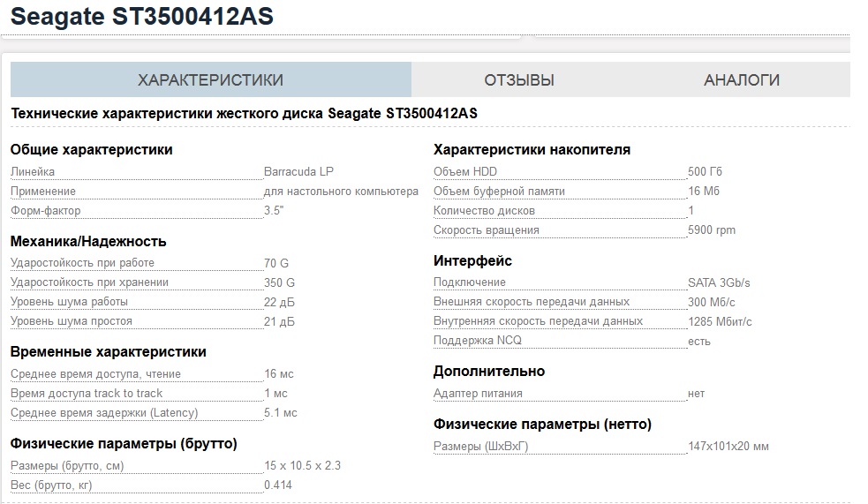The height and width of the screenshot is (504, 868).
Task: Click section heading 'Интерфейс'
Action: click(x=472, y=261)
